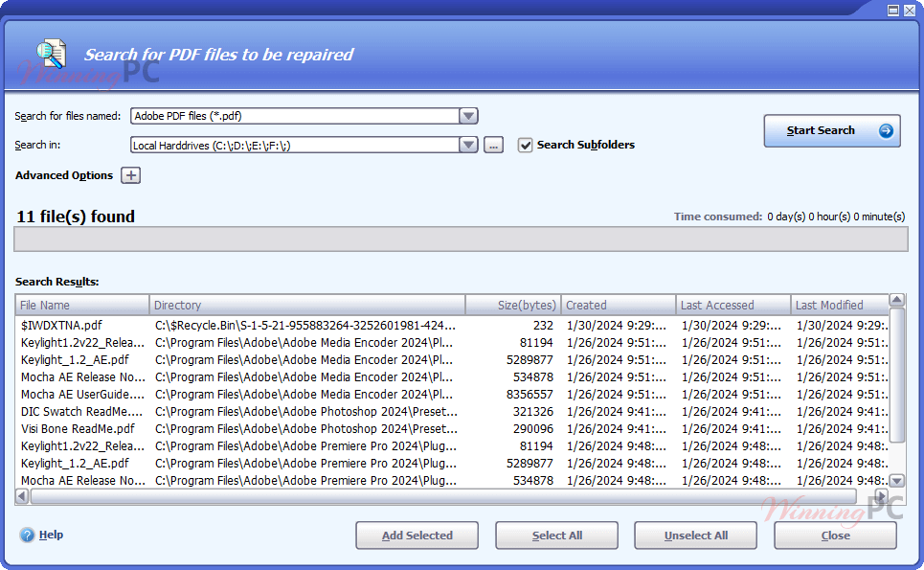Select Keylight_1.2_AE.pdf in Premiere Pro folder
924x570 pixels.
pos(452,464)
